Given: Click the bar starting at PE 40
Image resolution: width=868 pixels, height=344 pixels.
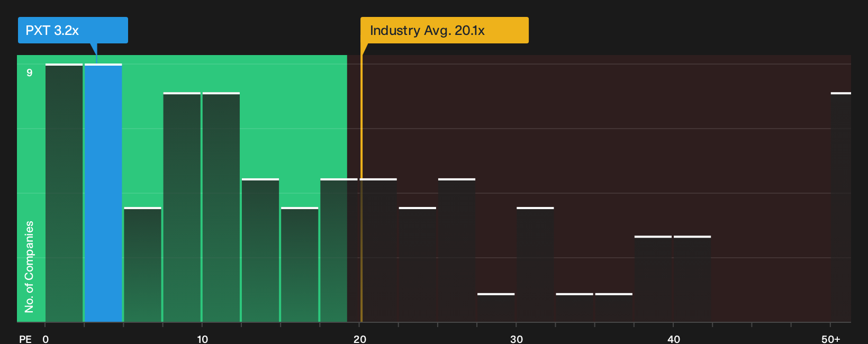Looking at the screenshot, I should coord(692,279).
